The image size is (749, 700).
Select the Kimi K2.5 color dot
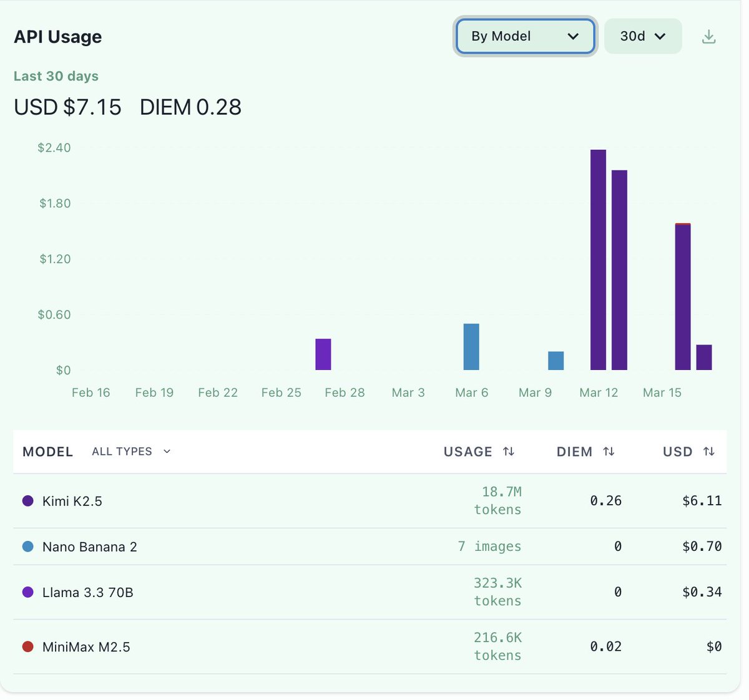pyautogui.click(x=27, y=501)
